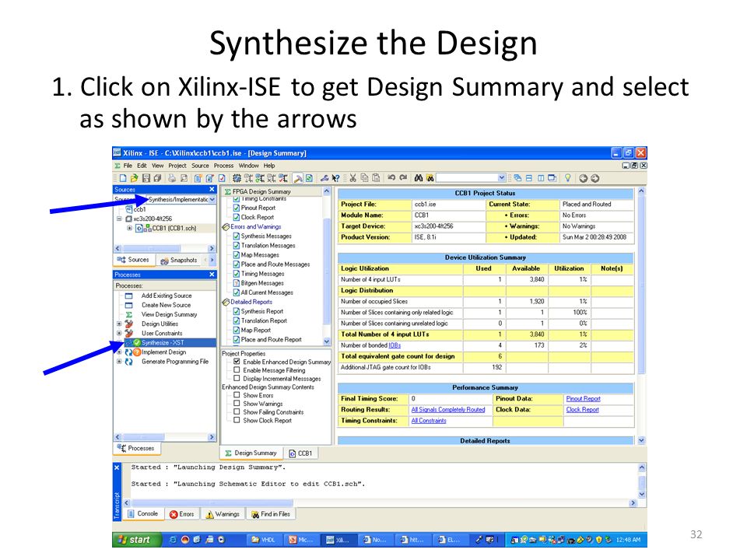Click the All Constraints link
The height and width of the screenshot is (560, 747).
pos(429,421)
